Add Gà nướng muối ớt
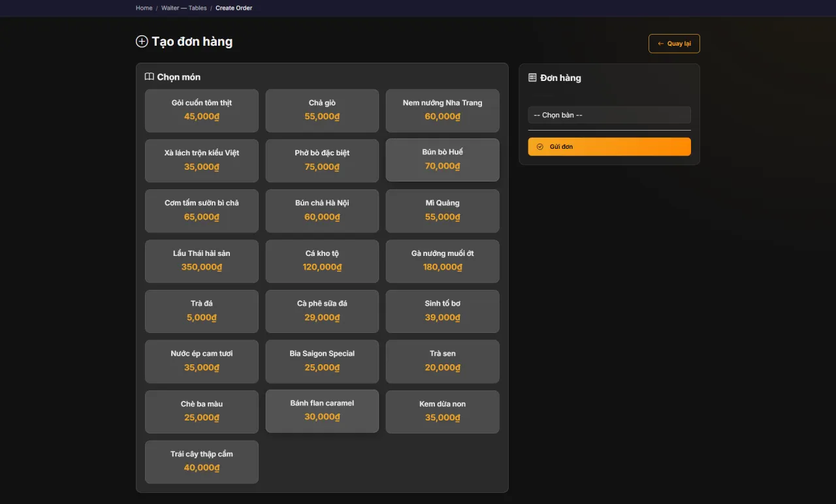 coord(443,261)
